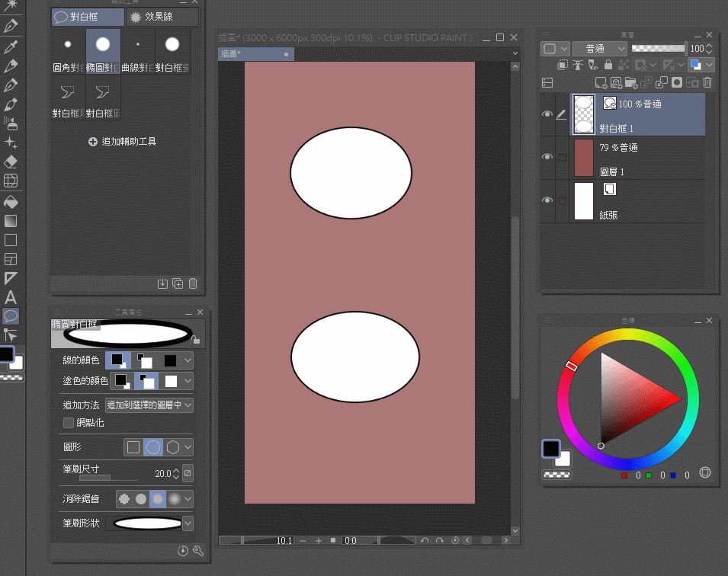This screenshot has height=576, width=728.
Task: Open the 追加方法 dropdown
Action: click(x=149, y=405)
